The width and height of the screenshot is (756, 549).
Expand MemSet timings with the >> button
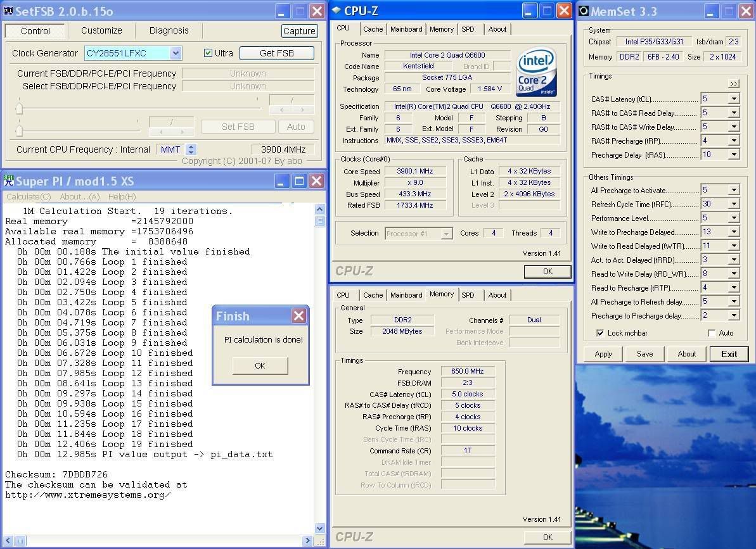click(x=734, y=84)
